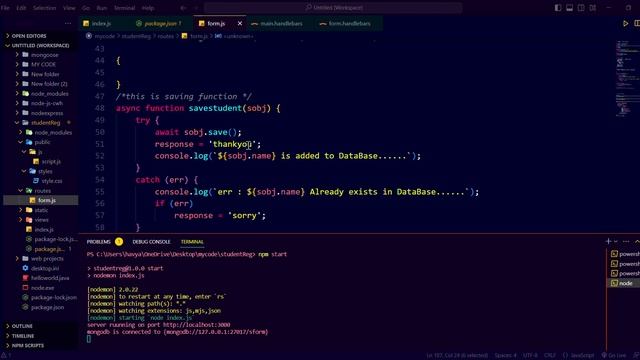Select the node terminal instance
Image resolution: width=640 pixels, height=360 pixels.
click(x=624, y=283)
